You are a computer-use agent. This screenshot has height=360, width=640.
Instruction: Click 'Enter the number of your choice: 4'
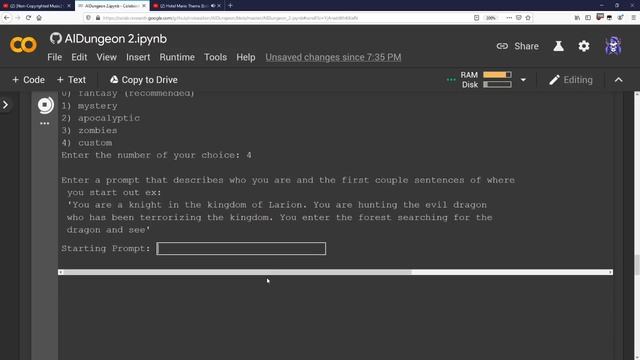coord(156,155)
